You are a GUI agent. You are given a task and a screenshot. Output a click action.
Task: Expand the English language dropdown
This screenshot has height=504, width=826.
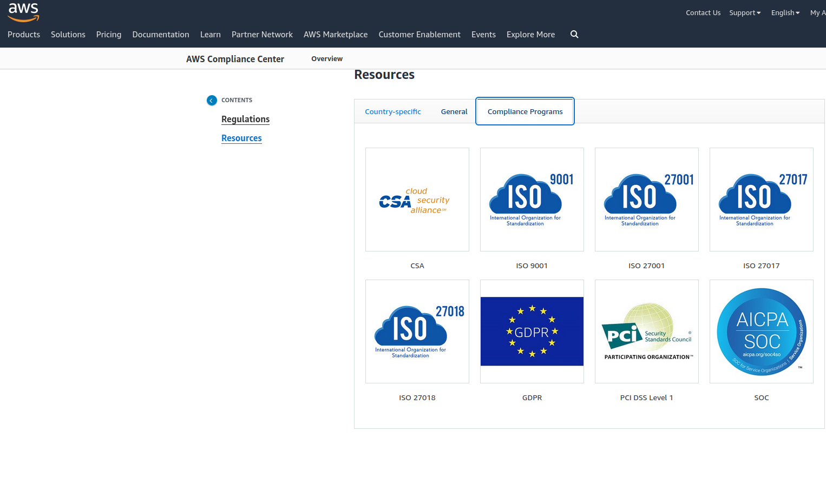tap(785, 12)
